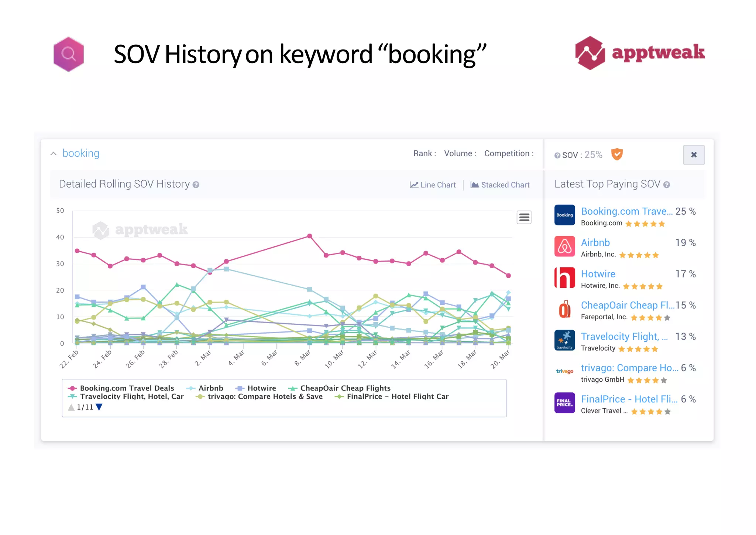Open CheapOair Cheap Fl... app link
This screenshot has height=535, width=756.
[x=628, y=305]
